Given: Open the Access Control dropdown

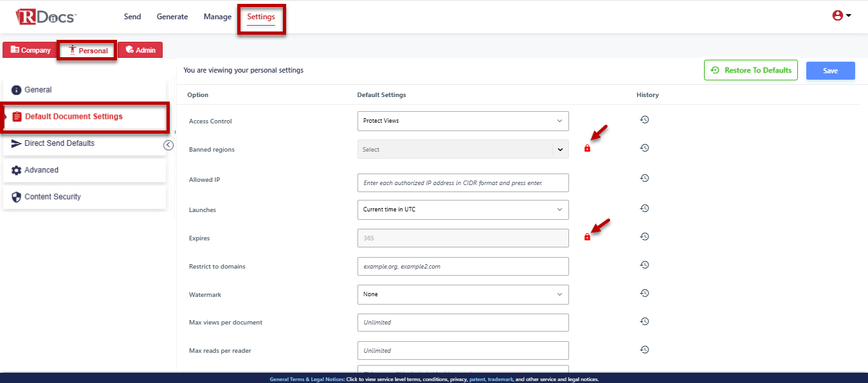Looking at the screenshot, I should pos(462,121).
